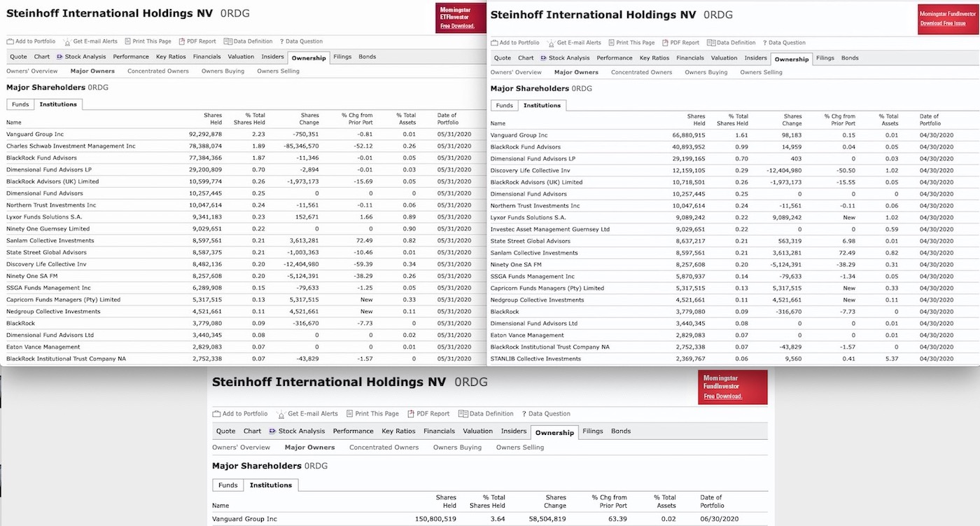Click the printer icon in left window
Screen dimensions: 980x526
128,41
